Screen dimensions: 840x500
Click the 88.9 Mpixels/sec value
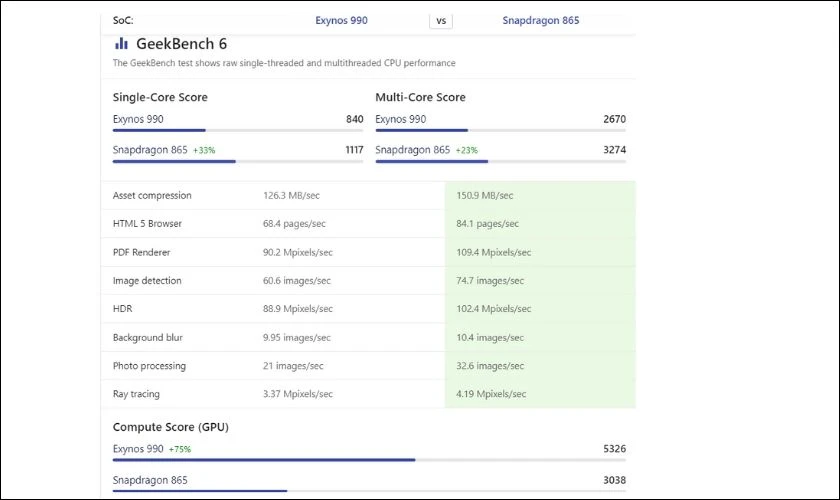pos(298,309)
